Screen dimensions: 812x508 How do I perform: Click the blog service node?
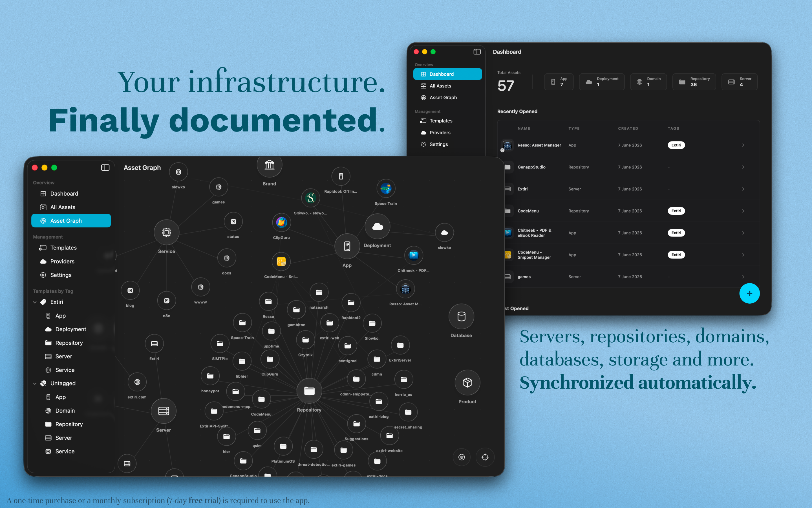(x=130, y=291)
